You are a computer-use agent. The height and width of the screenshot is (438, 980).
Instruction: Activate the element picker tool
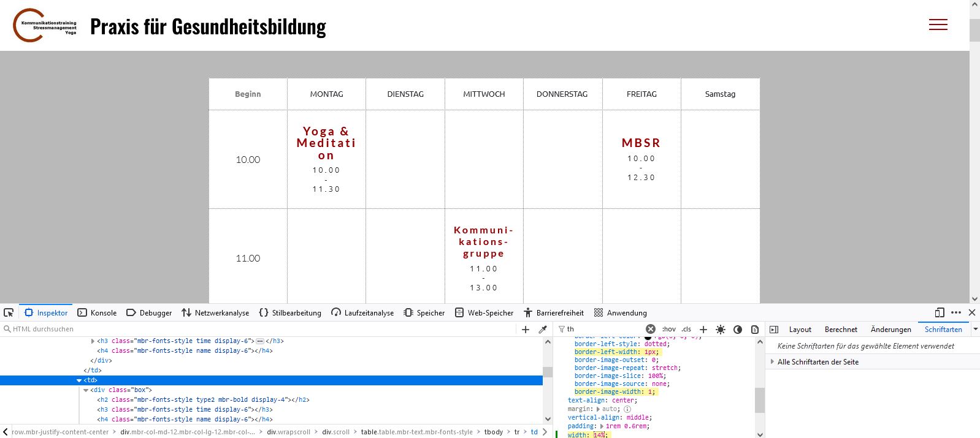(9, 312)
